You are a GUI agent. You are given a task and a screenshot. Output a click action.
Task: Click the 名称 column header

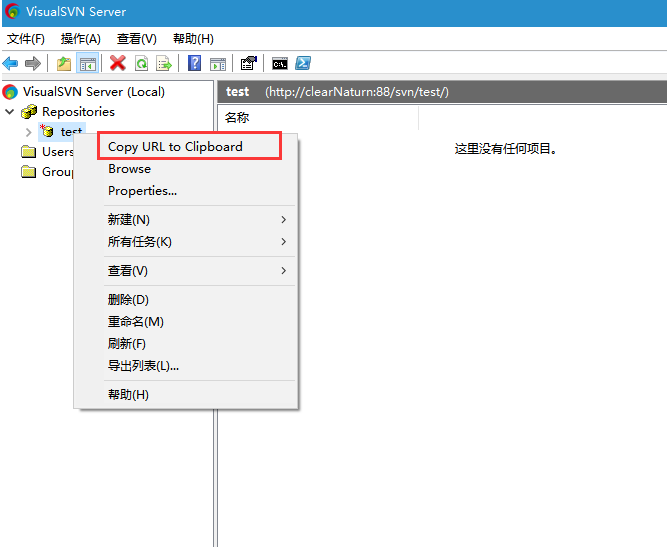[x=318, y=118]
